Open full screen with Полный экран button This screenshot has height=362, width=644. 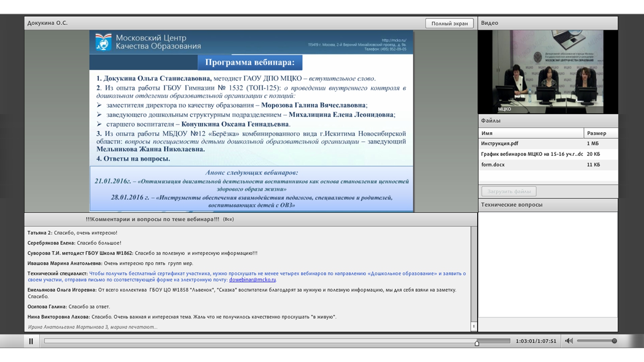tap(450, 23)
